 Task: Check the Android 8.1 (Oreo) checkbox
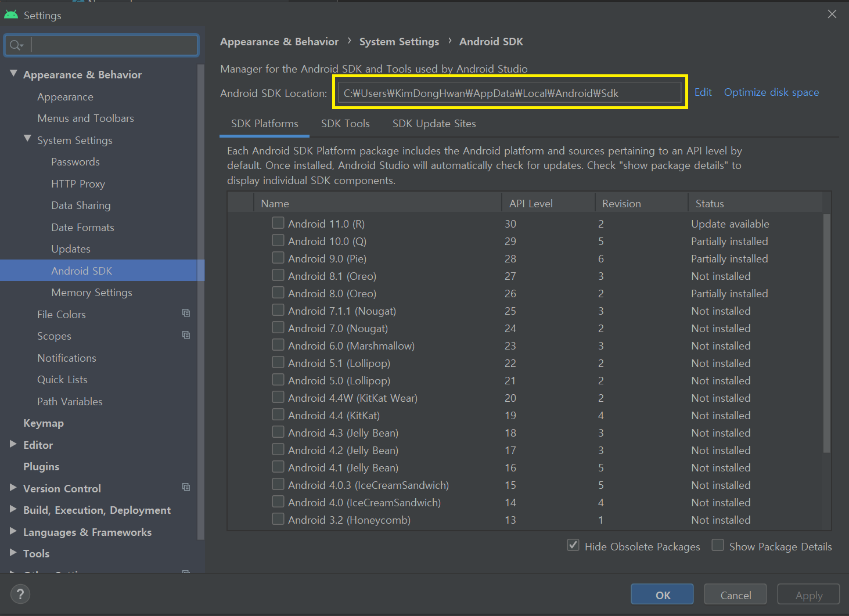click(x=278, y=275)
